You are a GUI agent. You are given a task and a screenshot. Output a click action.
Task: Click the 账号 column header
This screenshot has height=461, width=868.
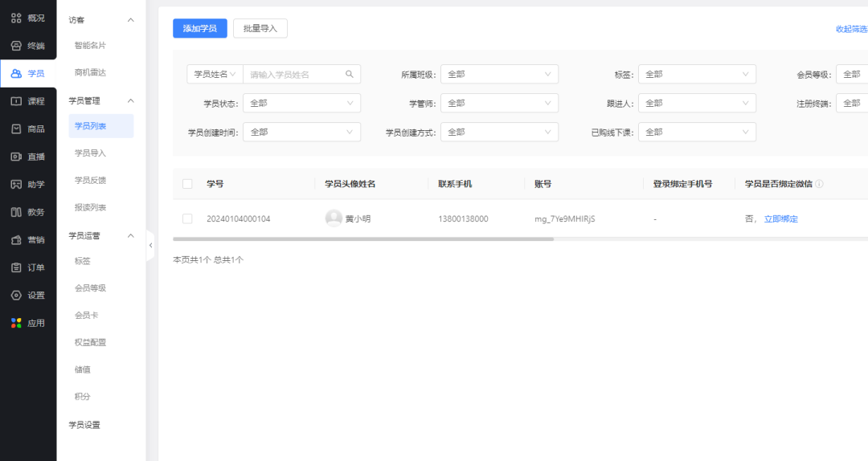pos(542,184)
